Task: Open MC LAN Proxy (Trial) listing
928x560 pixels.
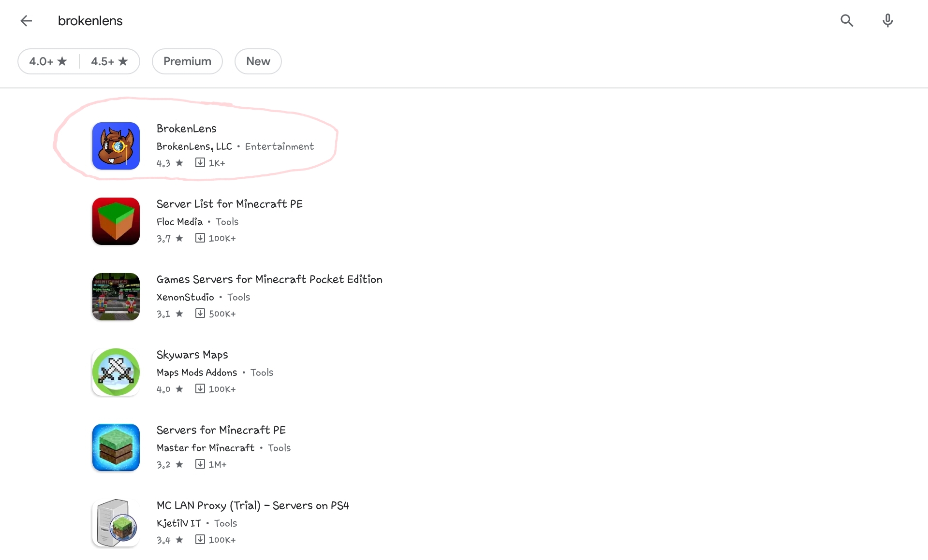Action: pos(253,505)
